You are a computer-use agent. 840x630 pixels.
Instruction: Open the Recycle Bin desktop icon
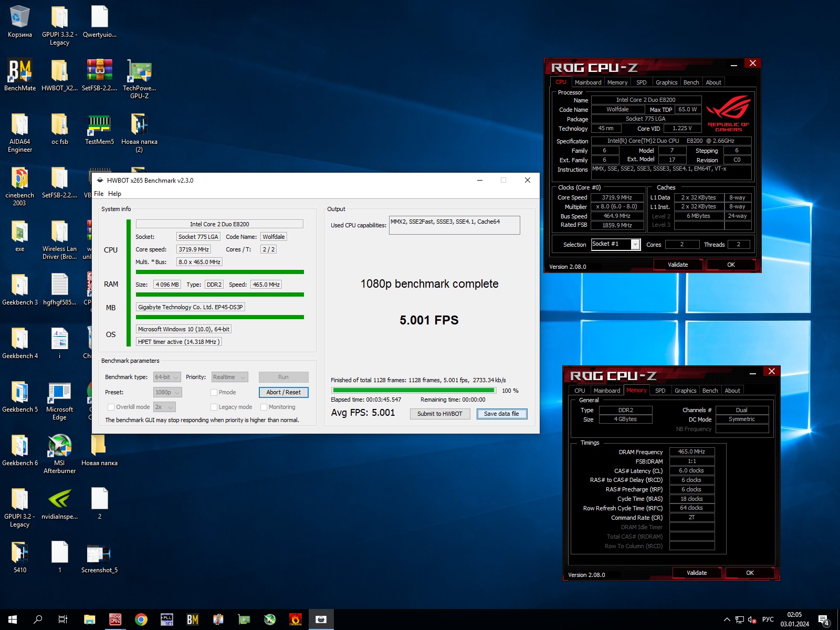point(20,22)
